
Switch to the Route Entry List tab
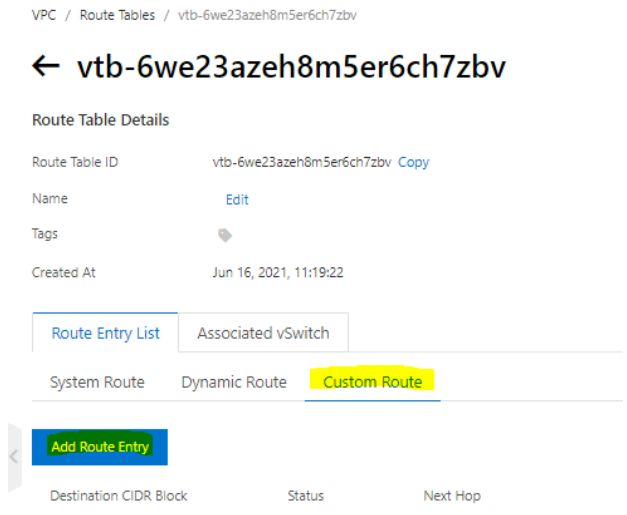pyautogui.click(x=105, y=333)
